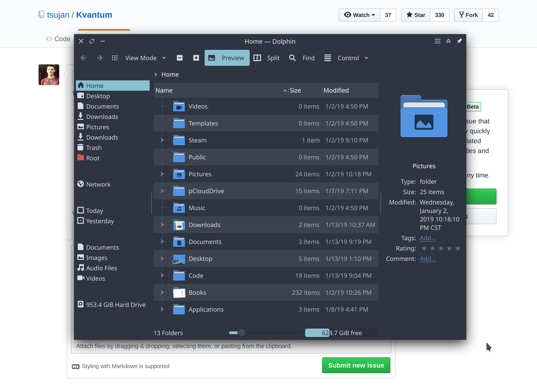This screenshot has height=392, width=537.
Task: Open the Control menu
Action: [x=348, y=58]
